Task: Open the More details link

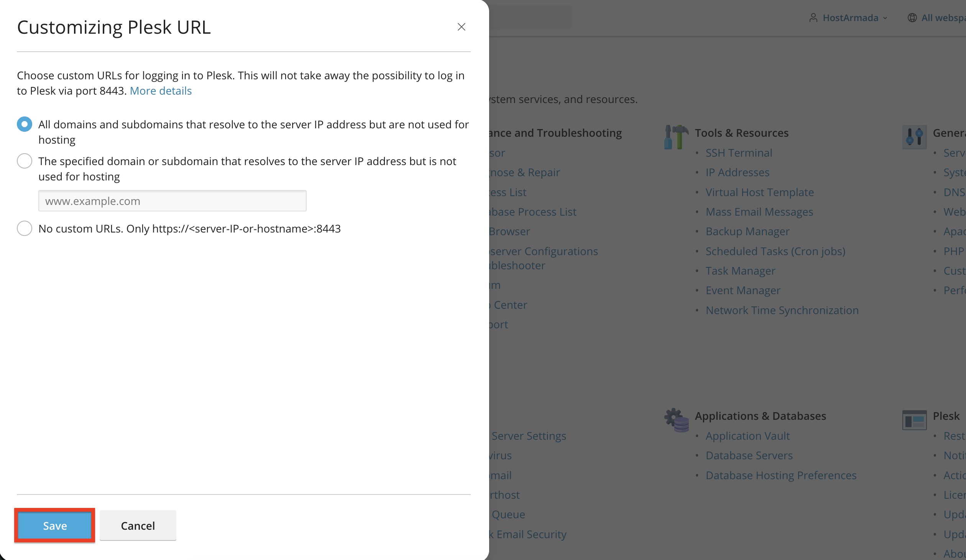Action: (161, 91)
